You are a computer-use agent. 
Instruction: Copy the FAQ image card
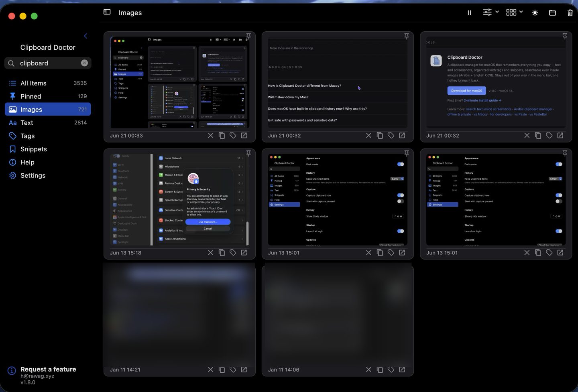[380, 136]
